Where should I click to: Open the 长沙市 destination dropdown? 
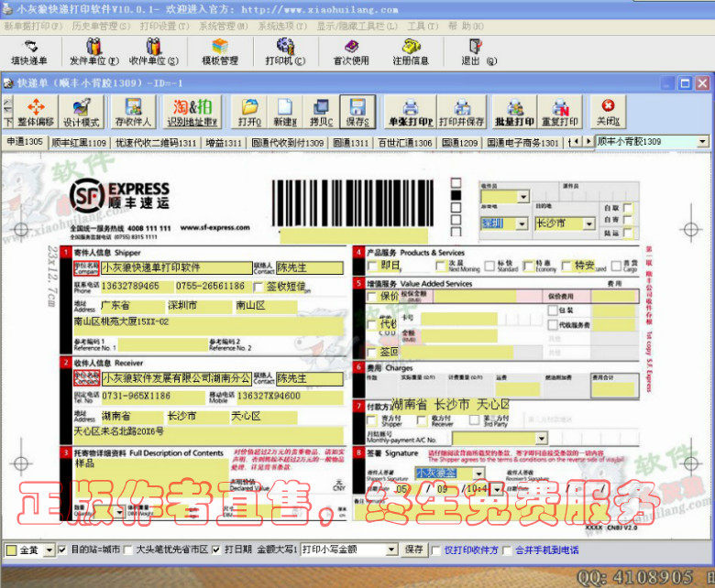pyautogui.click(x=589, y=223)
